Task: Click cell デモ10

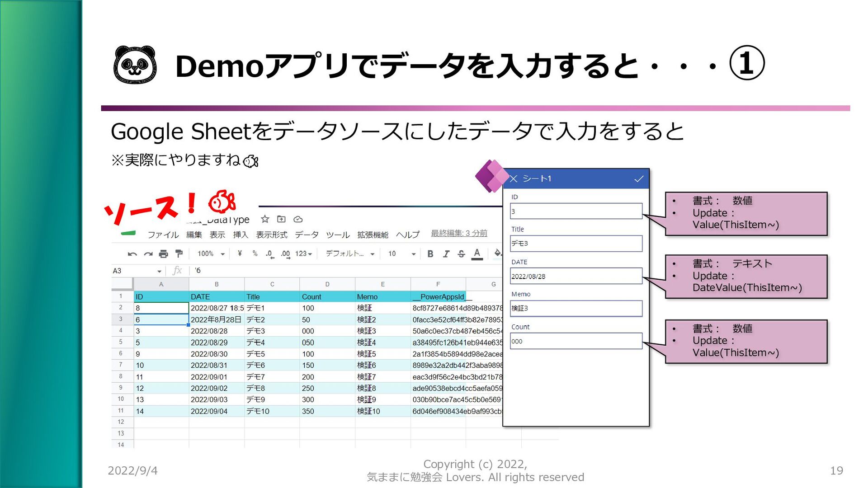Action: coord(272,411)
